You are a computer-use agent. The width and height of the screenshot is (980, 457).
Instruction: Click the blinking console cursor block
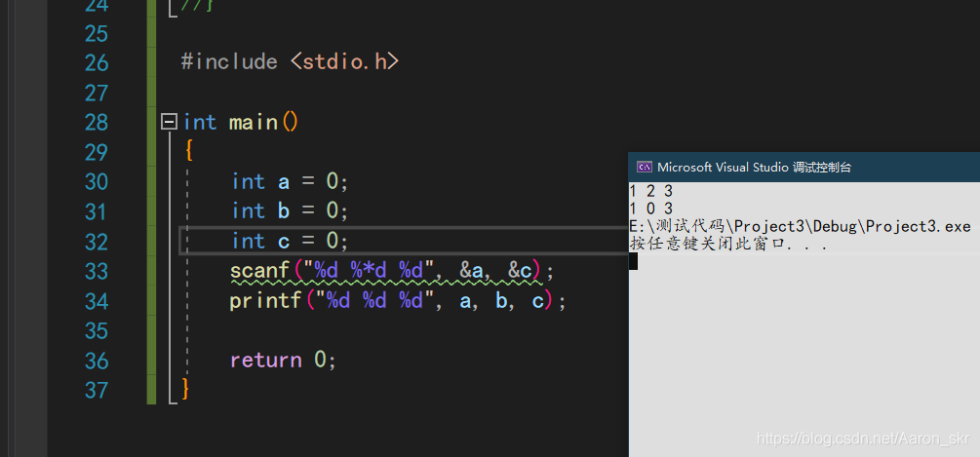click(x=633, y=261)
